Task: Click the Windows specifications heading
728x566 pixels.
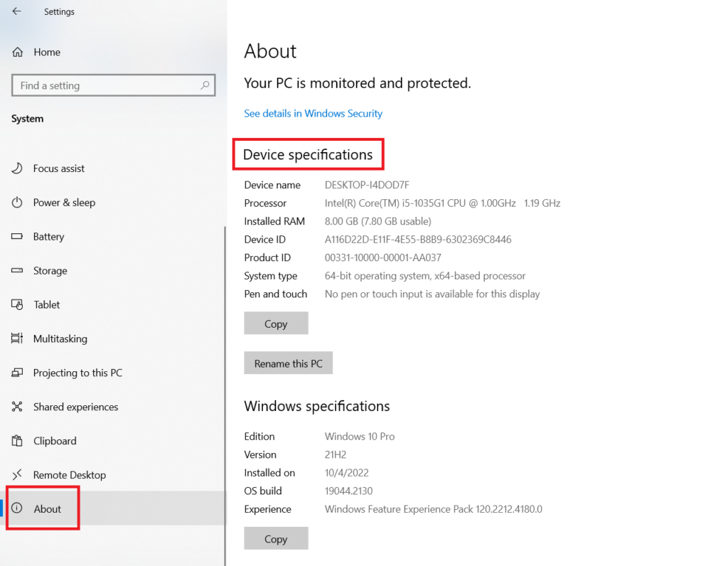Action: point(317,406)
